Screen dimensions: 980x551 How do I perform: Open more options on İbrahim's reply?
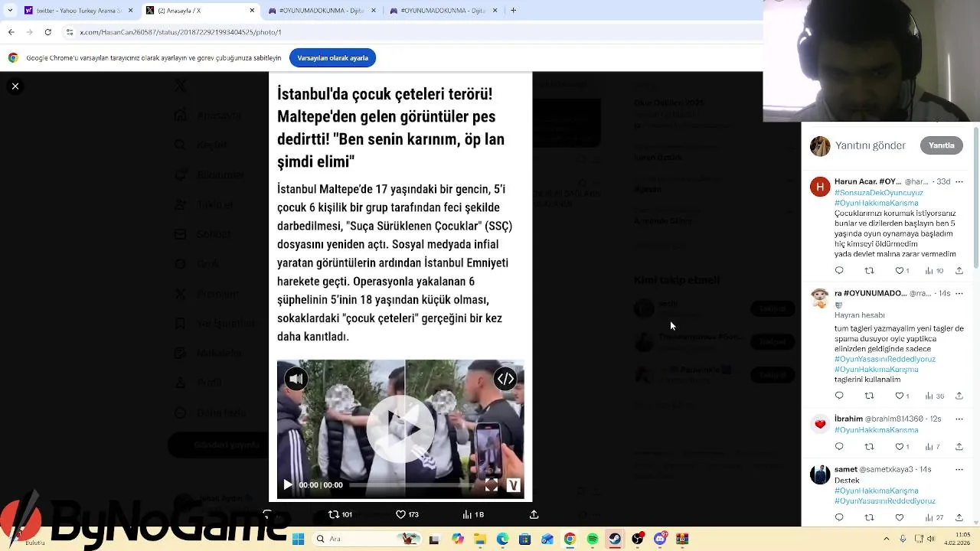pyautogui.click(x=959, y=419)
